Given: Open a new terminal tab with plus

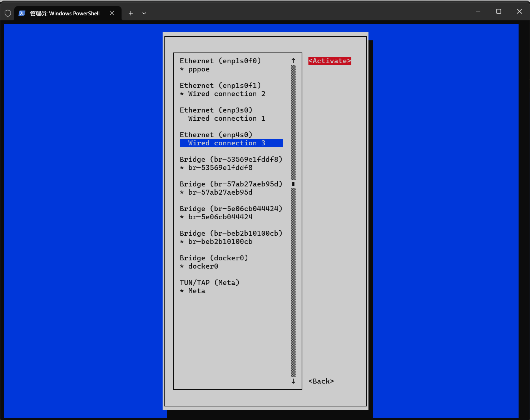Looking at the screenshot, I should (131, 13).
